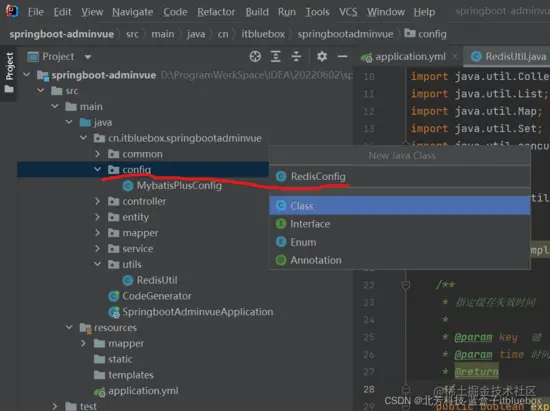The width and height of the screenshot is (550, 411).
Task: Choose Interface in New Java Class popup
Action: pos(400,224)
